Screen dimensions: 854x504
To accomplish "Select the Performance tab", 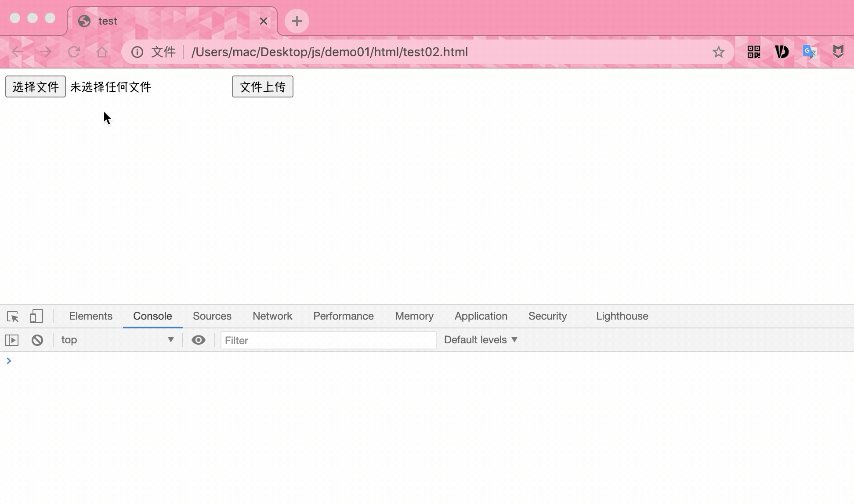I will 343,316.
